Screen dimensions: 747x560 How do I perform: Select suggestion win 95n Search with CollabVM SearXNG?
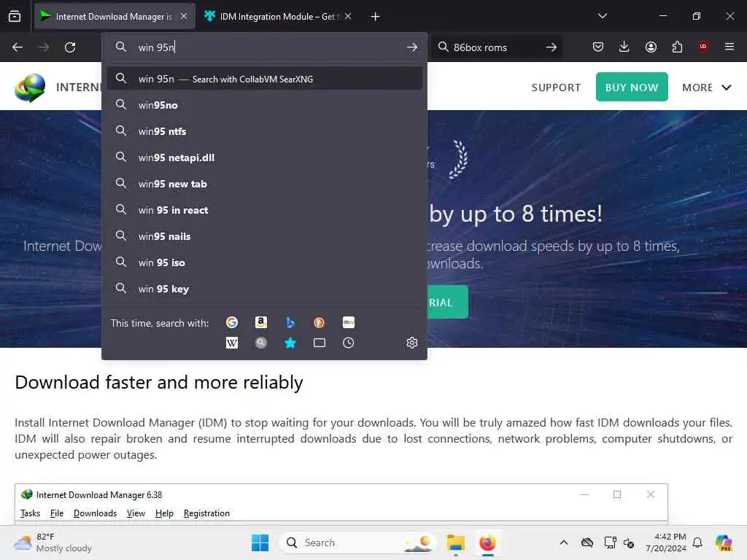[x=264, y=79]
